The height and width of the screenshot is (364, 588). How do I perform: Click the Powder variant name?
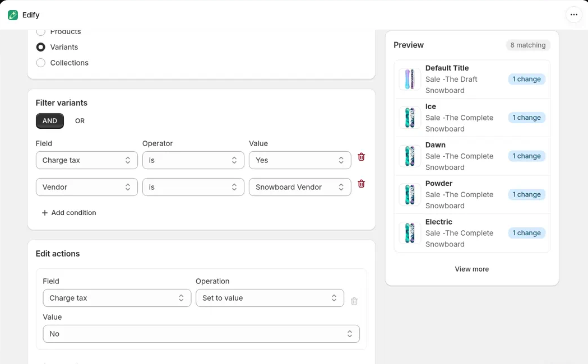coord(439,184)
